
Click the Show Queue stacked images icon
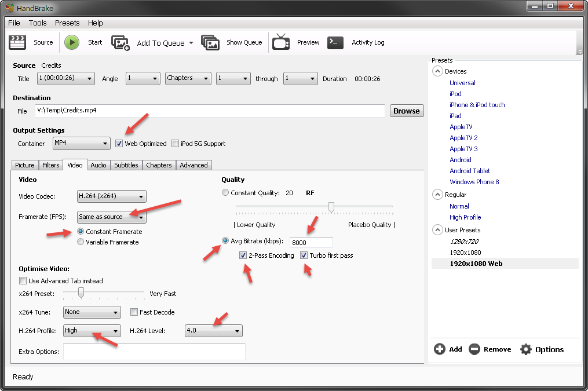[x=210, y=43]
